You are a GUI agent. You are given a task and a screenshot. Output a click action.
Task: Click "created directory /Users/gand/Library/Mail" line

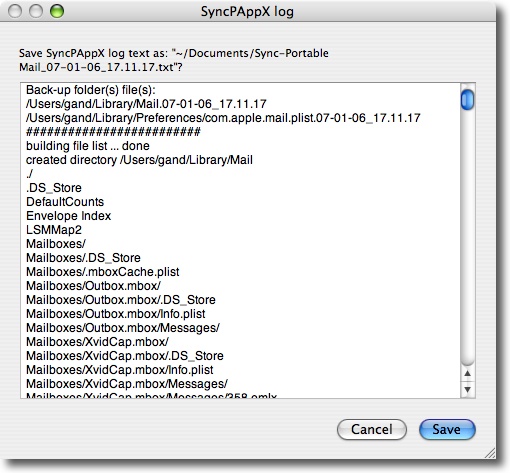139,160
